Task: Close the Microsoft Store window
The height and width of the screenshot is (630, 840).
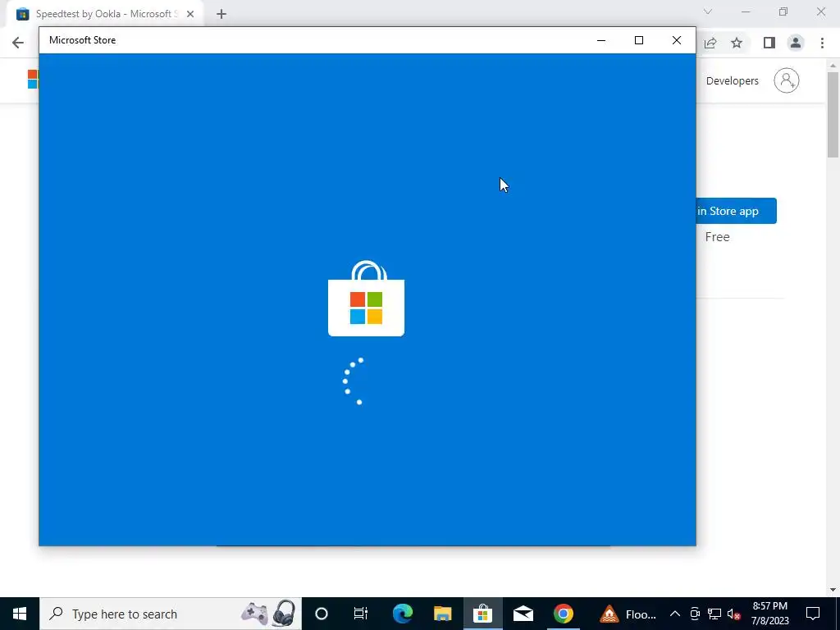Action: (x=677, y=40)
